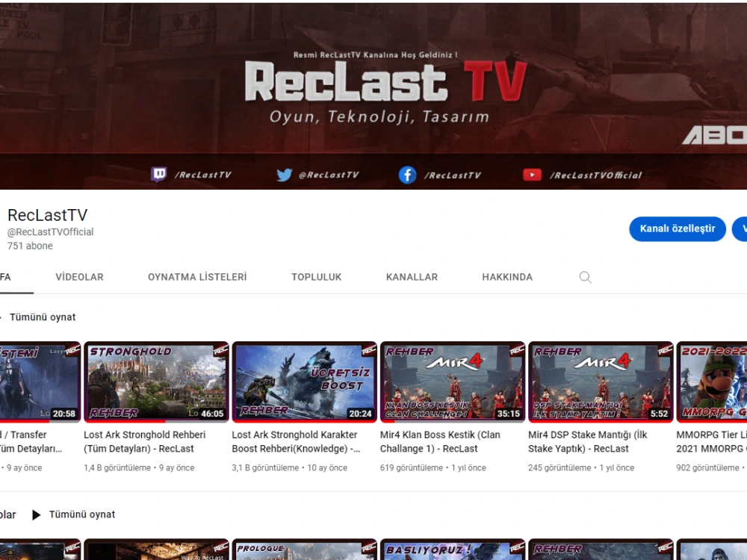Viewport: 747px width, 560px height.
Task: Open the Ücretsiz Boost 20:24 thumbnail
Action: click(x=305, y=382)
